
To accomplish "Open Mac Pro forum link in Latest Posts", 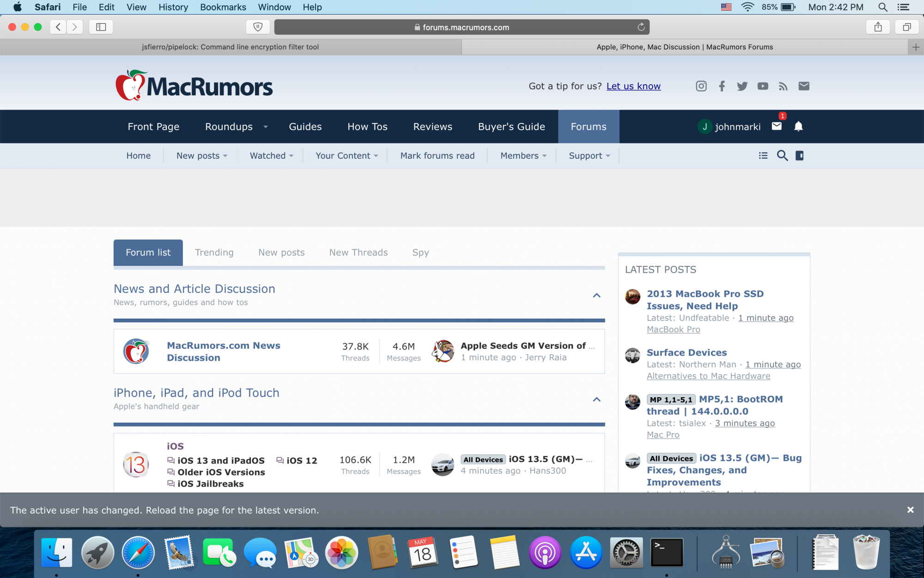I will click(x=663, y=435).
